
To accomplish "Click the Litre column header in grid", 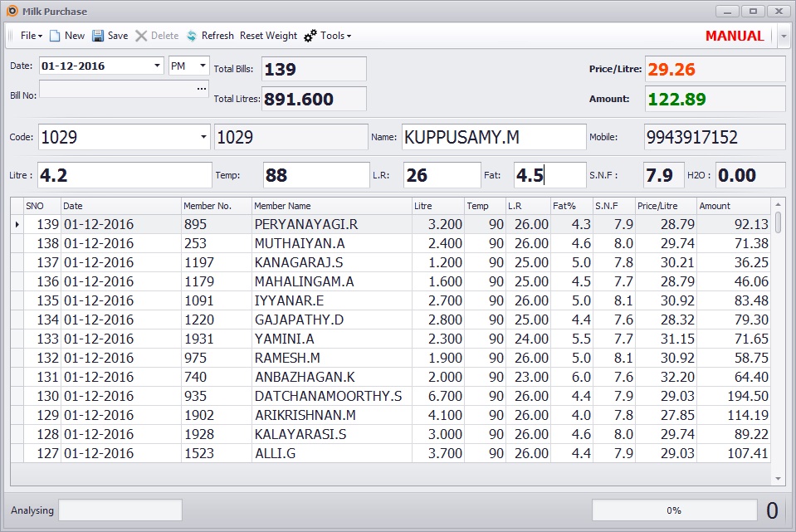I will click(438, 206).
